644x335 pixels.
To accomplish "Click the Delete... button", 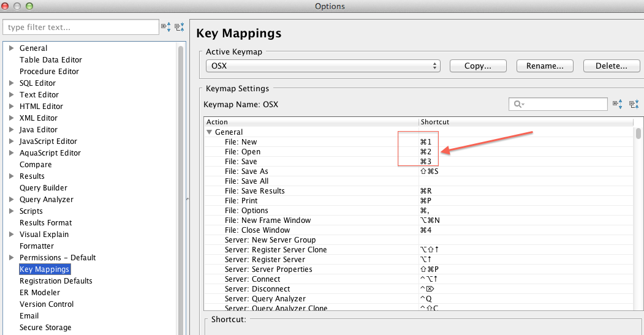I will (x=612, y=66).
